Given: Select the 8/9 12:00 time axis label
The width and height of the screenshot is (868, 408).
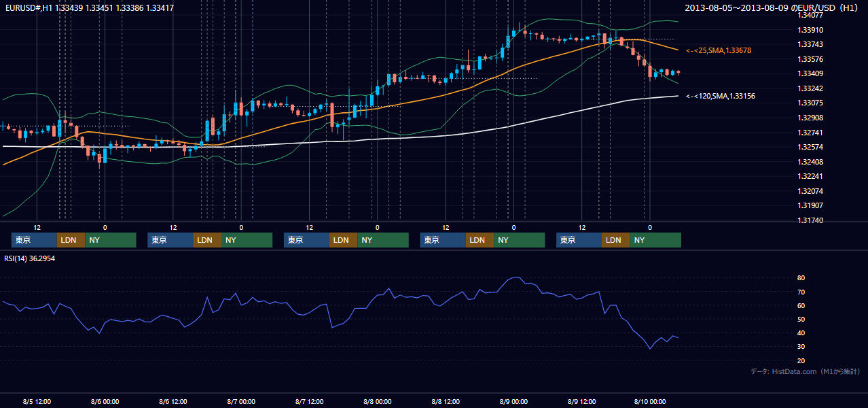Looking at the screenshot, I should [581, 401].
